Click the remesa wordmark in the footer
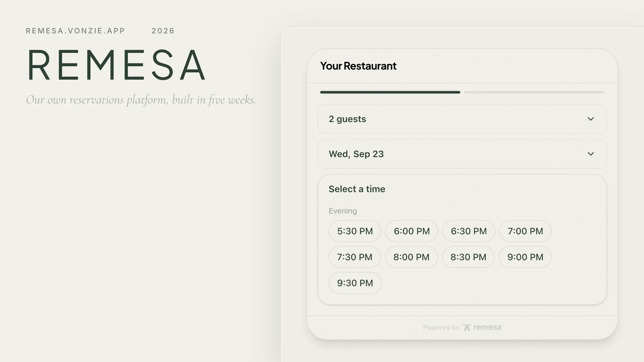 click(487, 327)
